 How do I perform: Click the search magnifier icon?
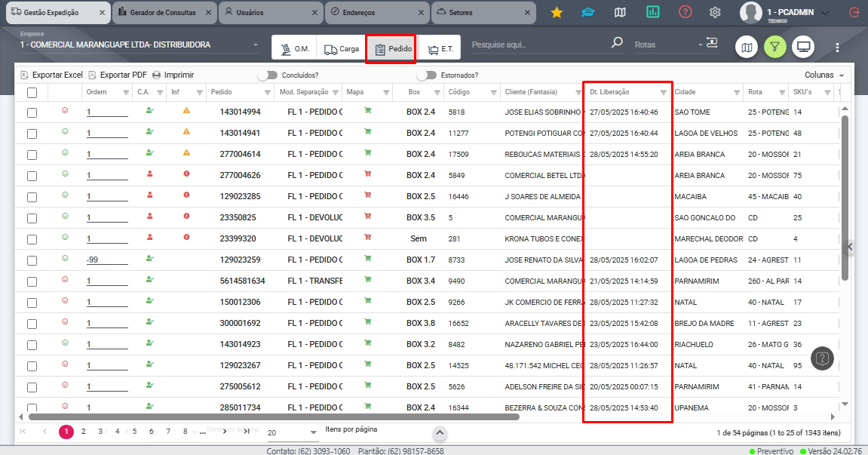pos(617,43)
